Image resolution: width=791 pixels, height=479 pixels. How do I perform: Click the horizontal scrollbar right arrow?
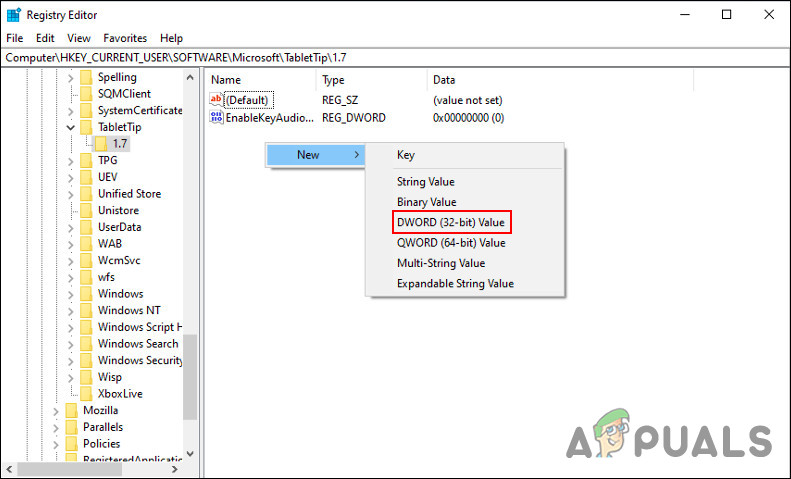coord(175,469)
